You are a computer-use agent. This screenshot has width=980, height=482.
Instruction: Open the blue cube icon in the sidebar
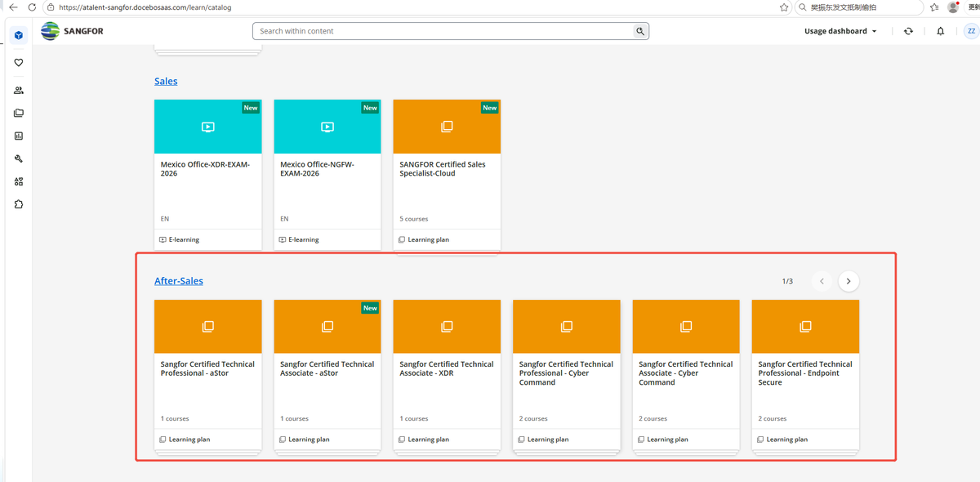click(x=19, y=35)
